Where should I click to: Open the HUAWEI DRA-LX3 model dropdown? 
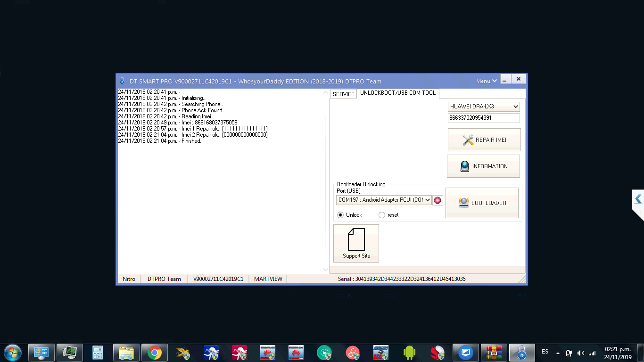(x=484, y=107)
